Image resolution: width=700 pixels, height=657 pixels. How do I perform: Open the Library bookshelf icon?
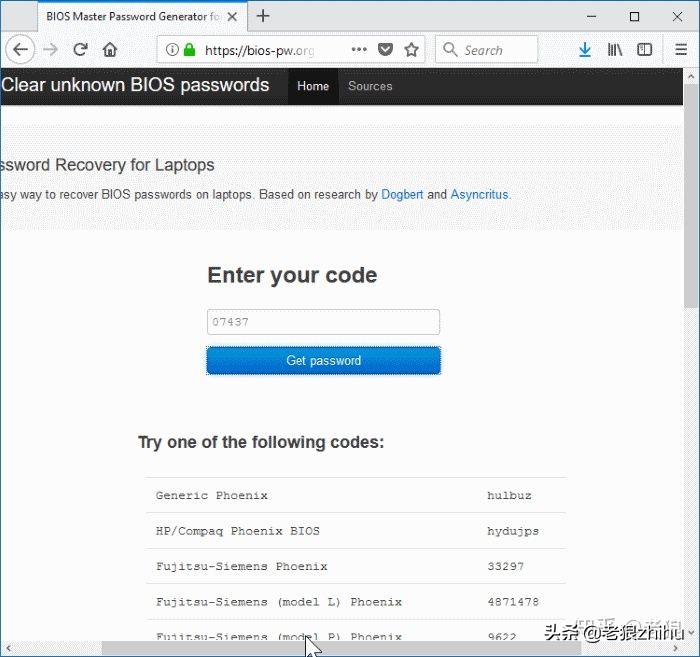(x=615, y=50)
